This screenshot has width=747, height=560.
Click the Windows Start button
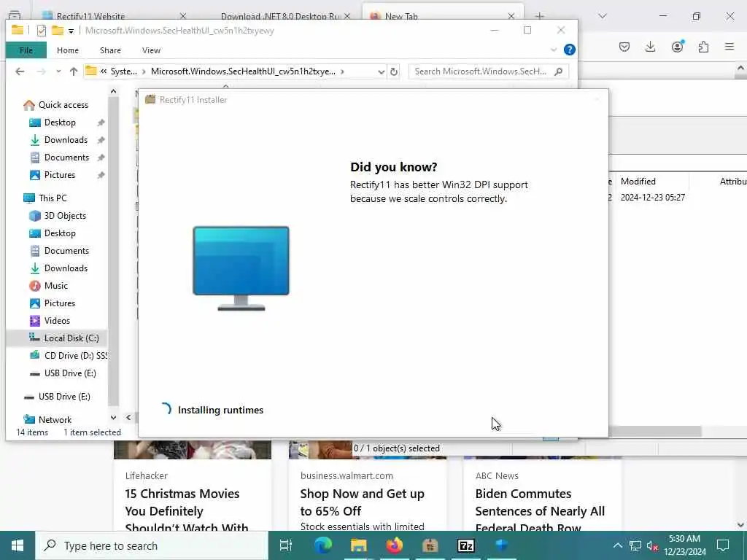click(x=18, y=545)
